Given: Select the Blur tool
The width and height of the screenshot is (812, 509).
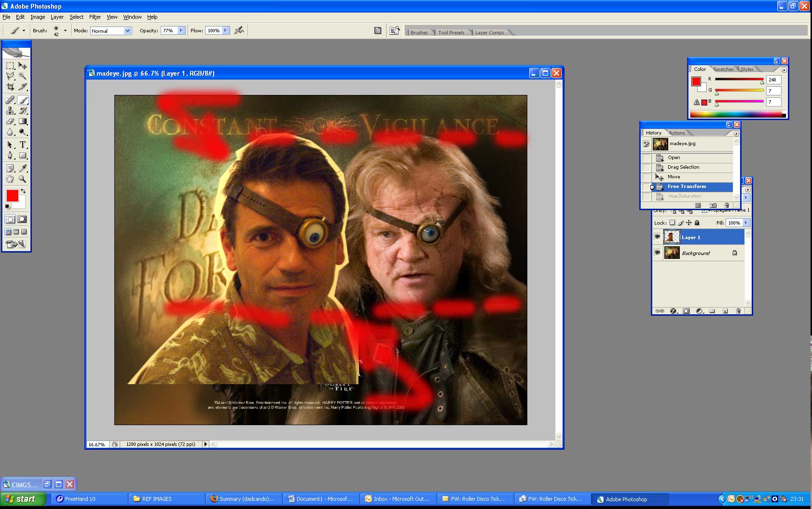Looking at the screenshot, I should click(x=10, y=132).
